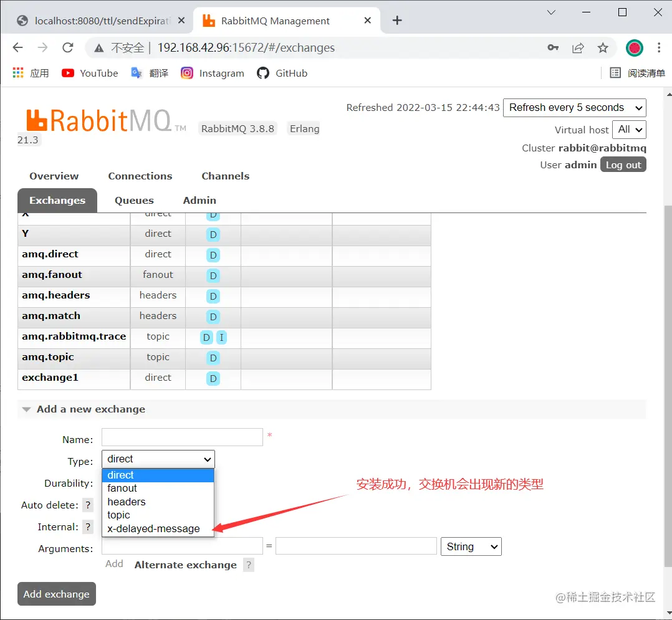The width and height of the screenshot is (672, 620).
Task: Share this page via share icon
Action: (x=578, y=47)
